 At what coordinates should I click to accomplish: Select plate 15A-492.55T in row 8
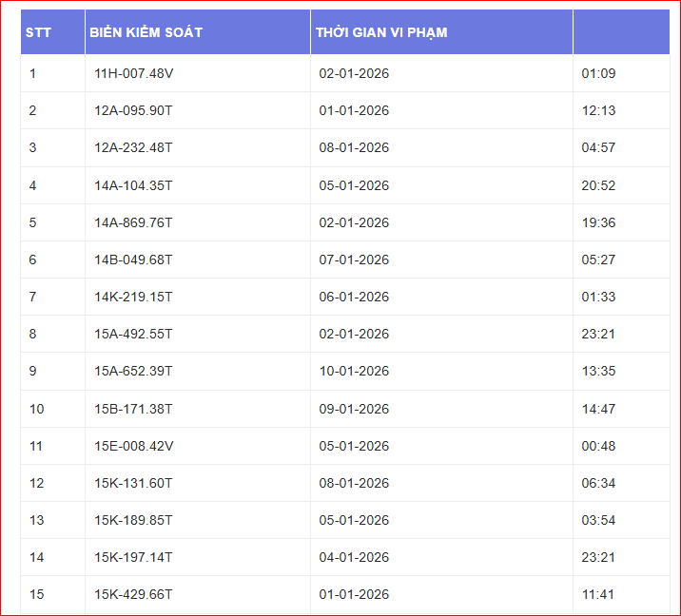tap(133, 334)
